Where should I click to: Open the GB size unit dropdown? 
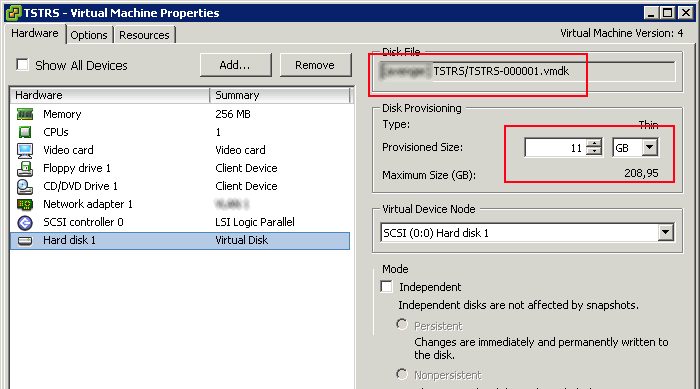click(x=650, y=147)
